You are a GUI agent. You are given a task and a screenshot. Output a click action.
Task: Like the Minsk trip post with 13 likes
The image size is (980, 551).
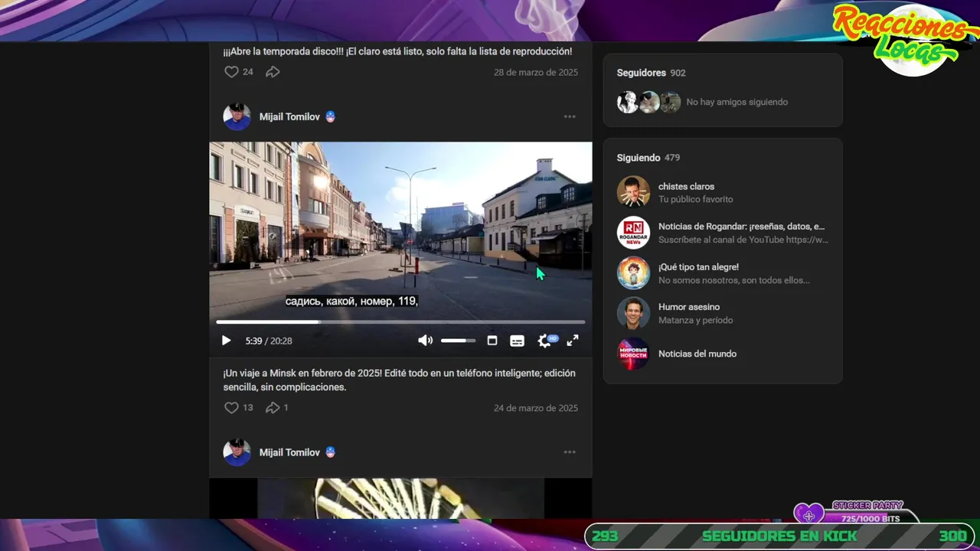pyautogui.click(x=231, y=408)
